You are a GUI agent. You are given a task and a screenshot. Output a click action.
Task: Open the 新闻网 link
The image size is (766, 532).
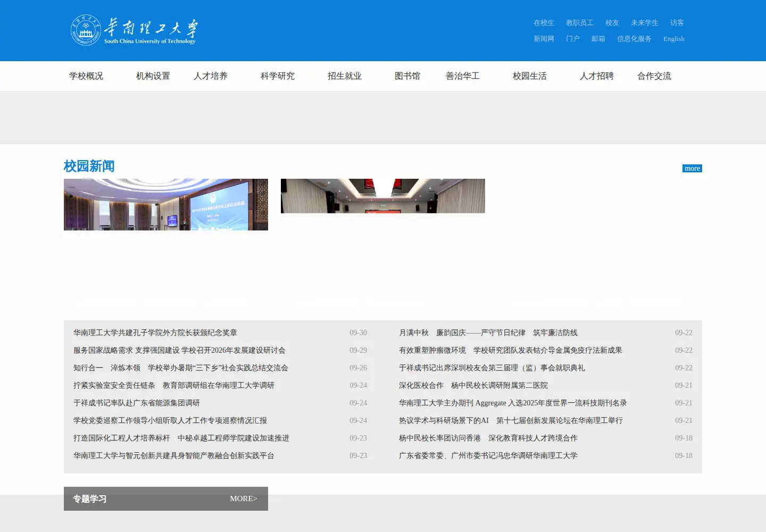click(x=544, y=39)
